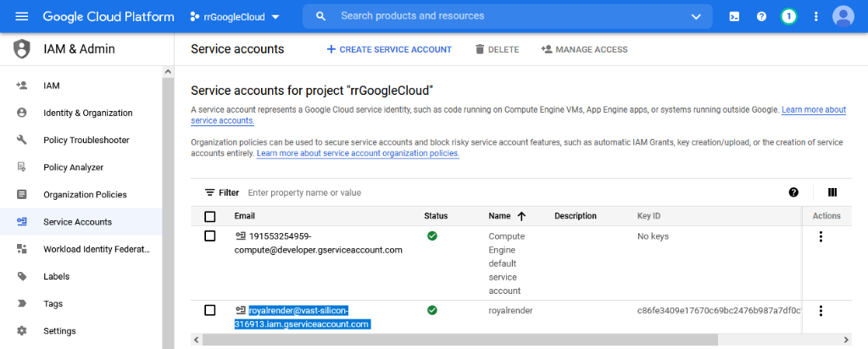This screenshot has width=868, height=349.
Task: Click the green status checkmark for royalrender
Action: point(432,310)
